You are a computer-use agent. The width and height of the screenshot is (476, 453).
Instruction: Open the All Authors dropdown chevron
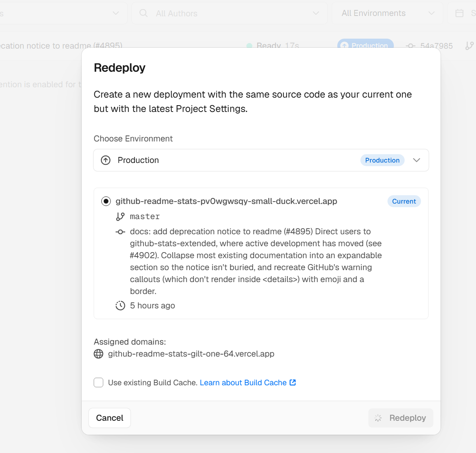click(316, 13)
